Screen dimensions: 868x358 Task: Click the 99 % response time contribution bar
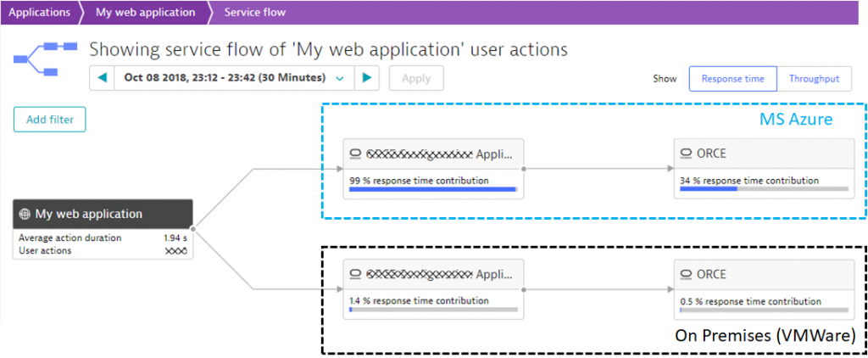pos(433,189)
